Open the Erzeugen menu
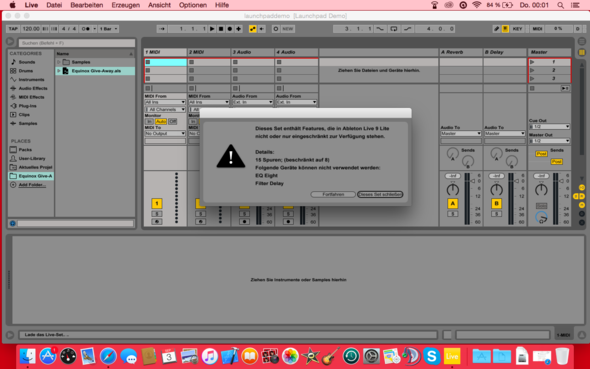Viewport: 590px width, 369px height. click(126, 5)
